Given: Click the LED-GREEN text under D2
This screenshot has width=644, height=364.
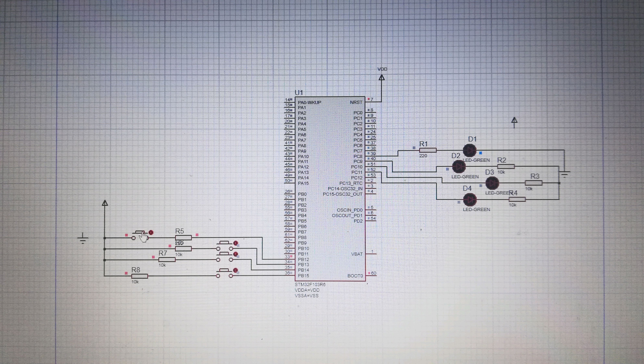Looking at the screenshot, I should click(465, 177).
